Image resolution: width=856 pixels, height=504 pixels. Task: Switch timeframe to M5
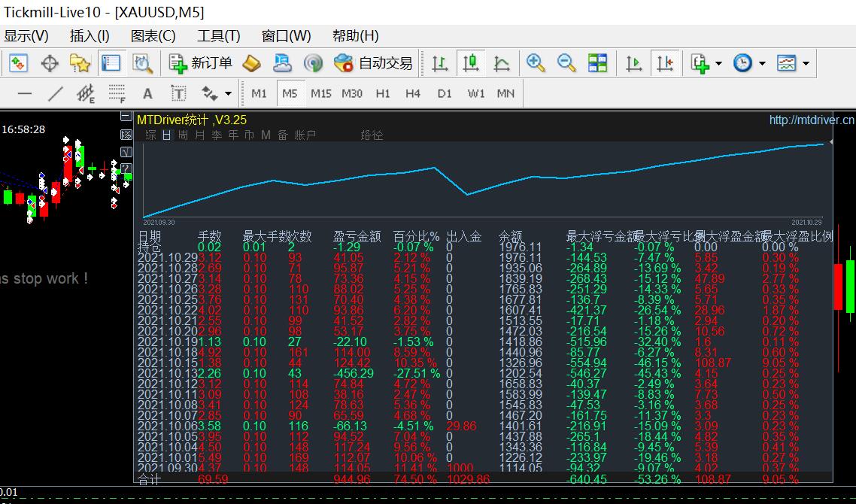290,94
